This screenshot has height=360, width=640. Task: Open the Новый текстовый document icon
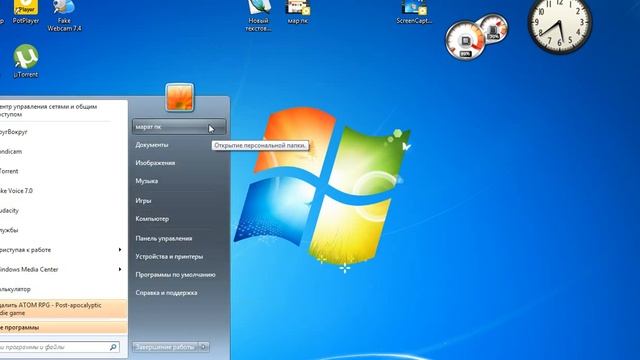coord(258,16)
